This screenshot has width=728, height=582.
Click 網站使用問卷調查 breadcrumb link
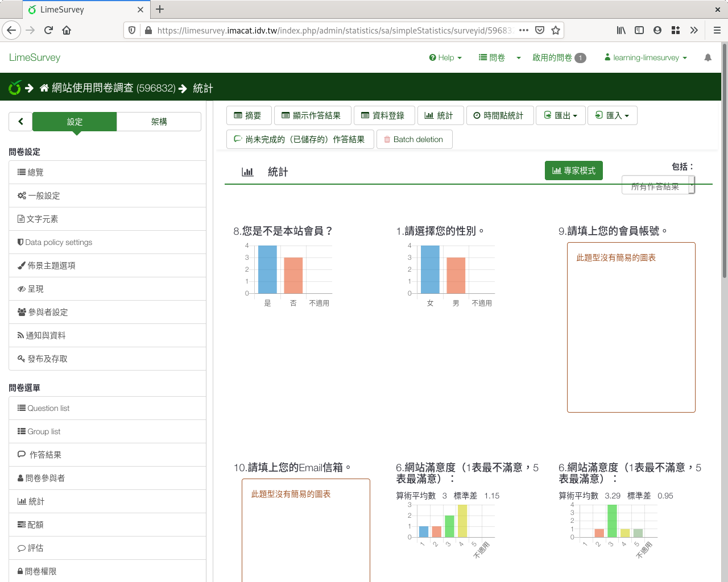pos(113,88)
